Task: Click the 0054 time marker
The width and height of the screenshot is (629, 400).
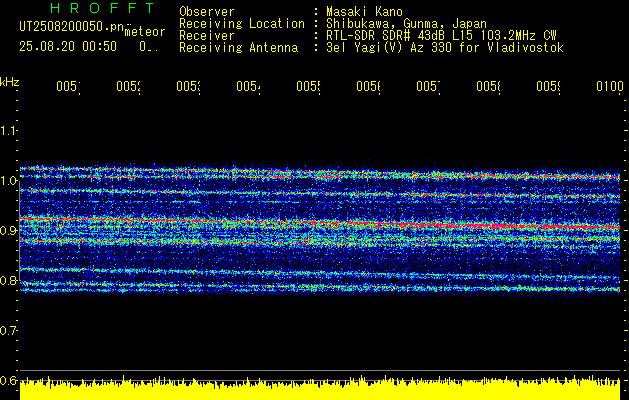Action: pyautogui.click(x=248, y=86)
